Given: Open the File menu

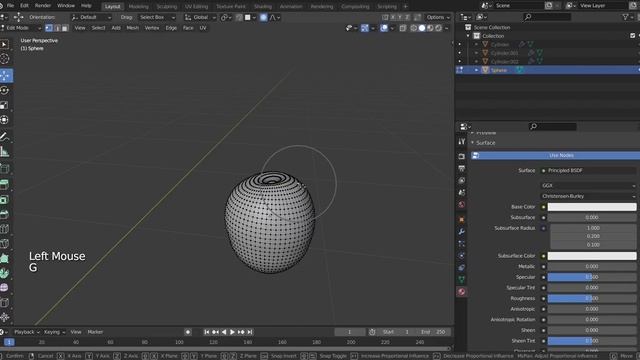Looking at the screenshot, I should click(x=11, y=6).
